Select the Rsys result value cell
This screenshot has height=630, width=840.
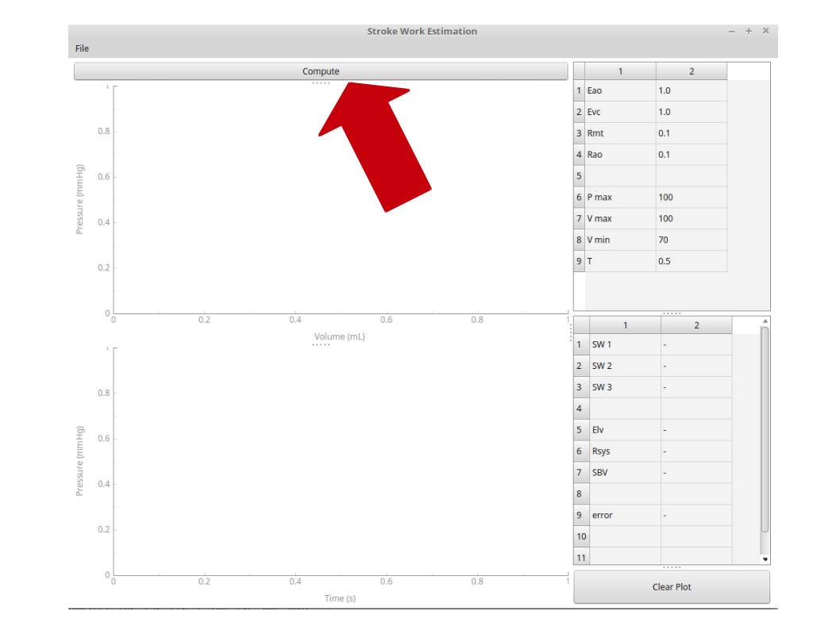tap(696, 451)
